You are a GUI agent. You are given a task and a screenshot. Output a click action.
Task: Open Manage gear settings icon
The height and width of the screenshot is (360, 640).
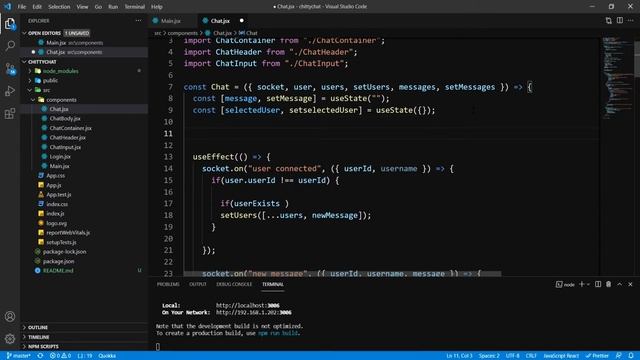(10, 338)
